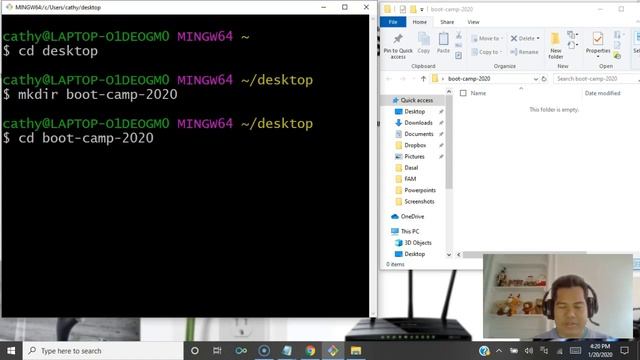Image resolution: width=640 pixels, height=360 pixels.
Task: Click the touch keyboard tray icon
Action: tap(575, 351)
